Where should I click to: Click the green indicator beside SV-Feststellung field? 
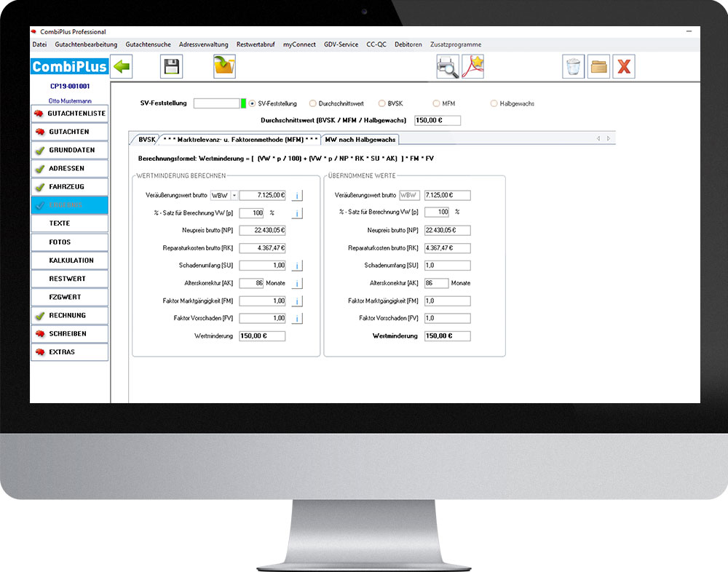pyautogui.click(x=243, y=103)
